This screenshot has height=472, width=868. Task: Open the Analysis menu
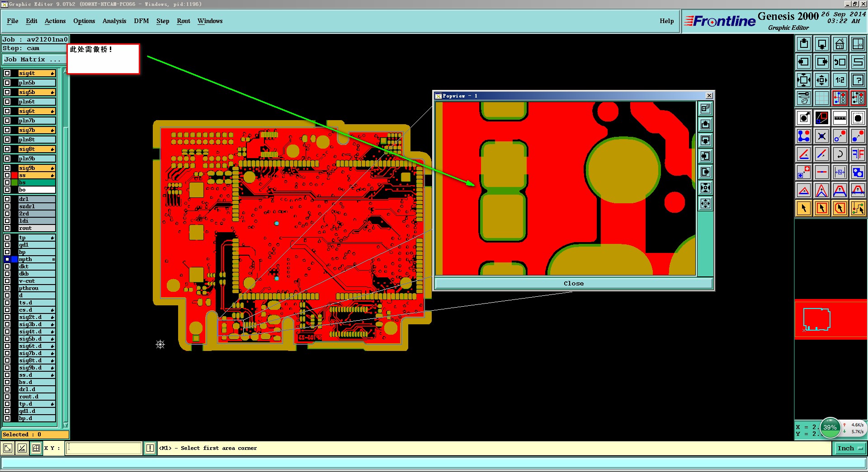point(114,21)
